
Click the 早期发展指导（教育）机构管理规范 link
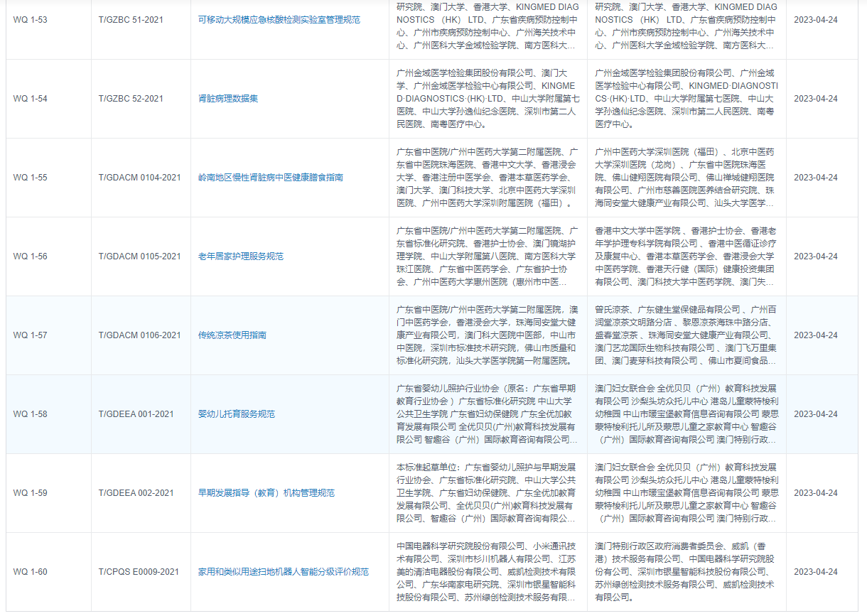(266, 493)
